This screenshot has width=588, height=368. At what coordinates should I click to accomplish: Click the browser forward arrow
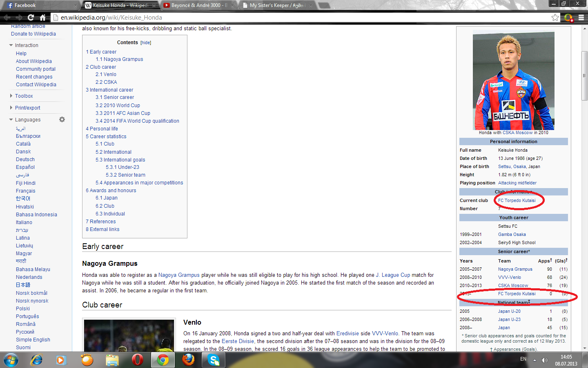point(19,18)
